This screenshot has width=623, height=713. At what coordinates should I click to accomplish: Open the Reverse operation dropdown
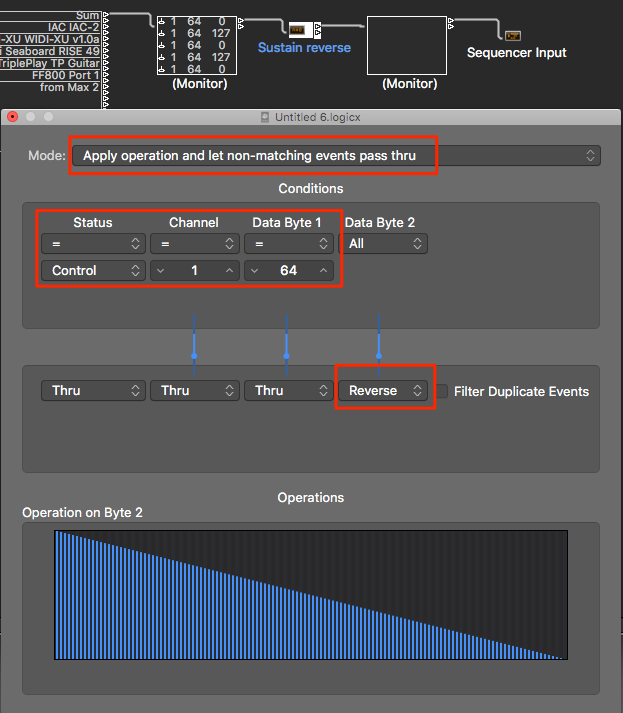(384, 391)
